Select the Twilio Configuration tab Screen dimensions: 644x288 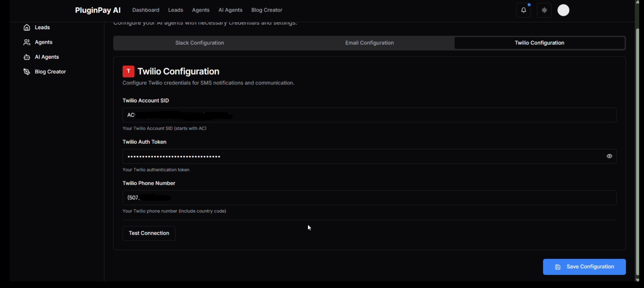point(540,43)
